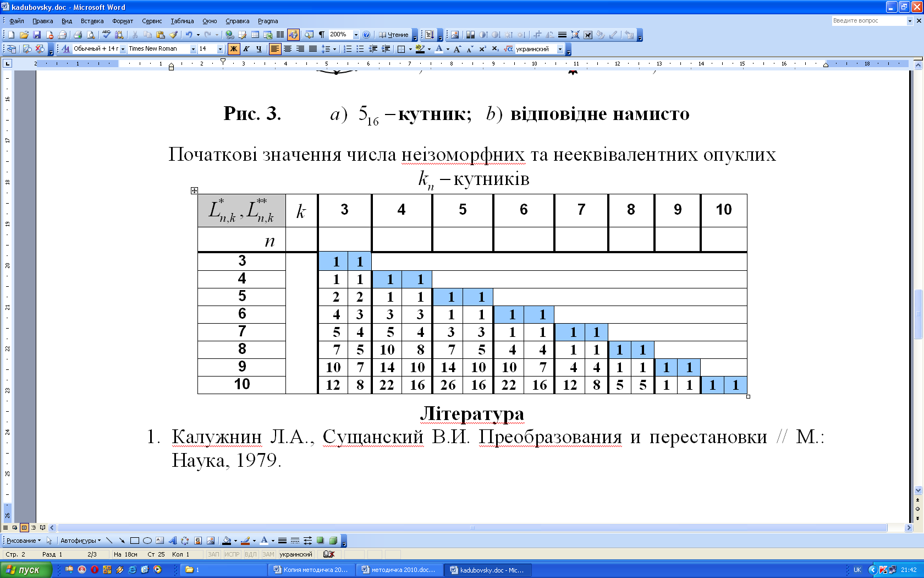This screenshot has width=924, height=578.
Task: Open the zoom 200% dropdown
Action: pyautogui.click(x=356, y=35)
